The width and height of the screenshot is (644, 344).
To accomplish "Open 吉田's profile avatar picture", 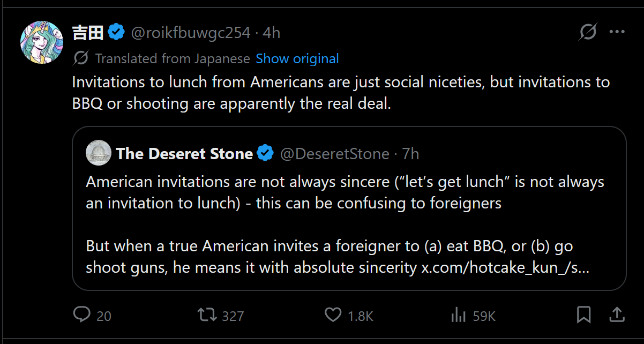I will [42, 43].
